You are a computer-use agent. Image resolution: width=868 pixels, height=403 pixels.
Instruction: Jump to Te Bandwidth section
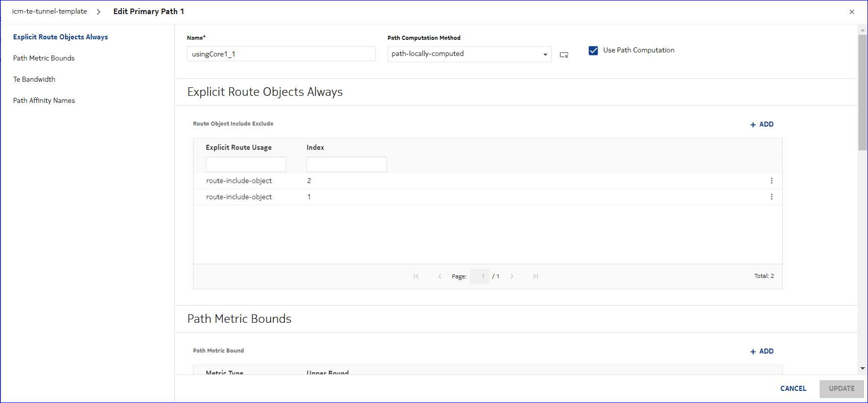tap(34, 79)
